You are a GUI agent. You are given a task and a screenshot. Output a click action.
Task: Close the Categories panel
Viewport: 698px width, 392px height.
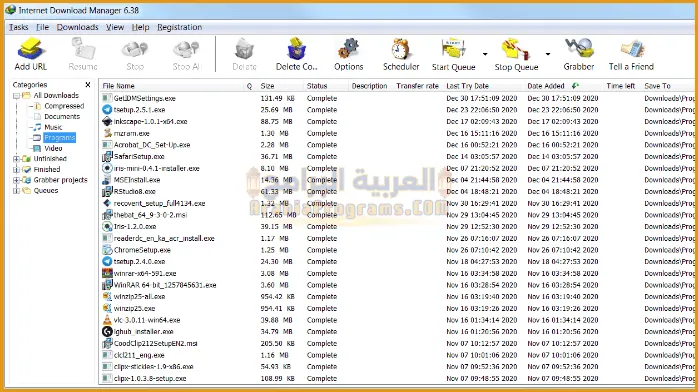88,85
